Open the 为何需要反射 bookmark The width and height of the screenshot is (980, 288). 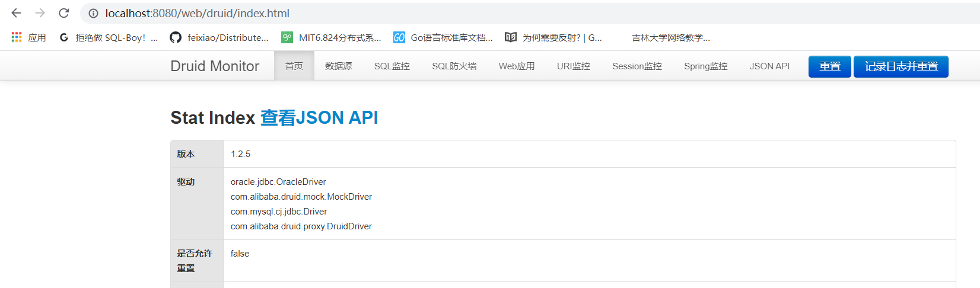(x=553, y=37)
